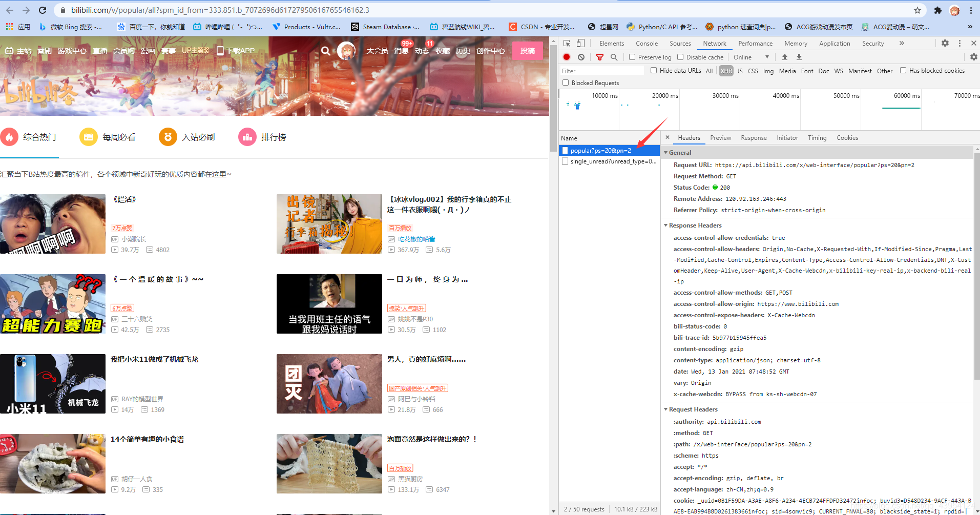This screenshot has width=980, height=515.
Task: Select the popular?ps=20&pn=2 request
Action: 609,150
